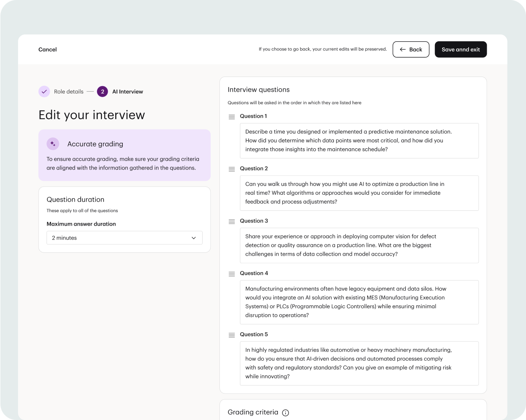Grab the drag handle next to Question 5
Viewport: 526px width, 420px height.
pos(232,335)
